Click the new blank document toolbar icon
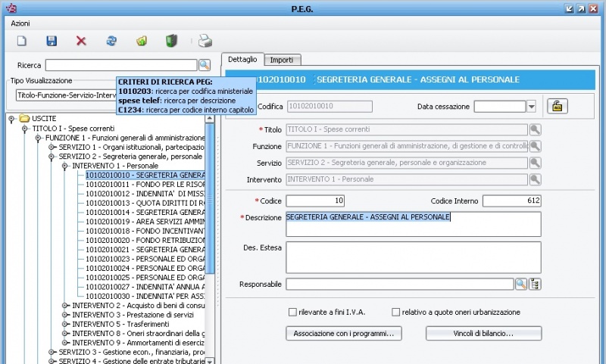This screenshot has width=606, height=364. coord(22,41)
